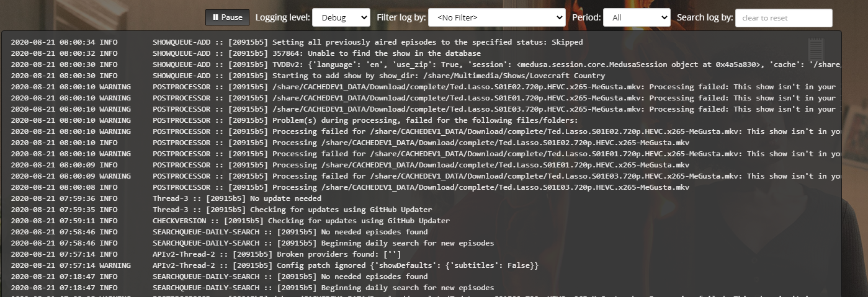The height and width of the screenshot is (297, 868).
Task: Focus the Search log by input field
Action: pos(784,18)
